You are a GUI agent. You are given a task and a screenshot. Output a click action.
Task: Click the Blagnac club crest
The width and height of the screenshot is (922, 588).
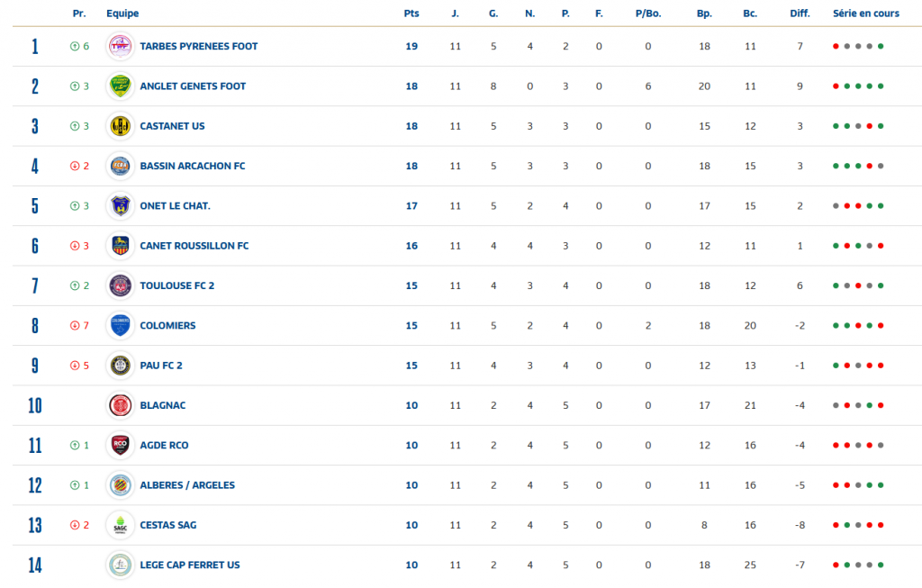(120, 405)
